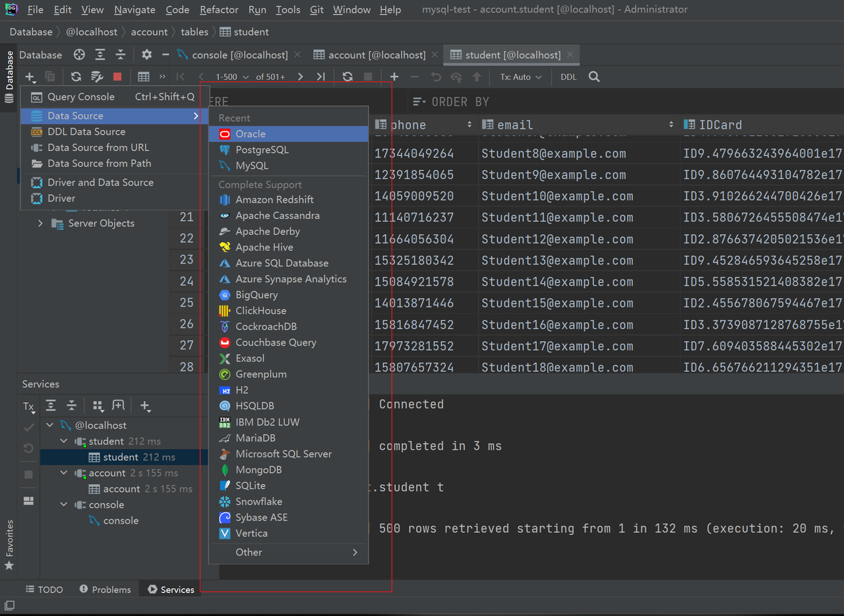
Task: Collapse the @localhost node in Services
Action: tap(50, 425)
